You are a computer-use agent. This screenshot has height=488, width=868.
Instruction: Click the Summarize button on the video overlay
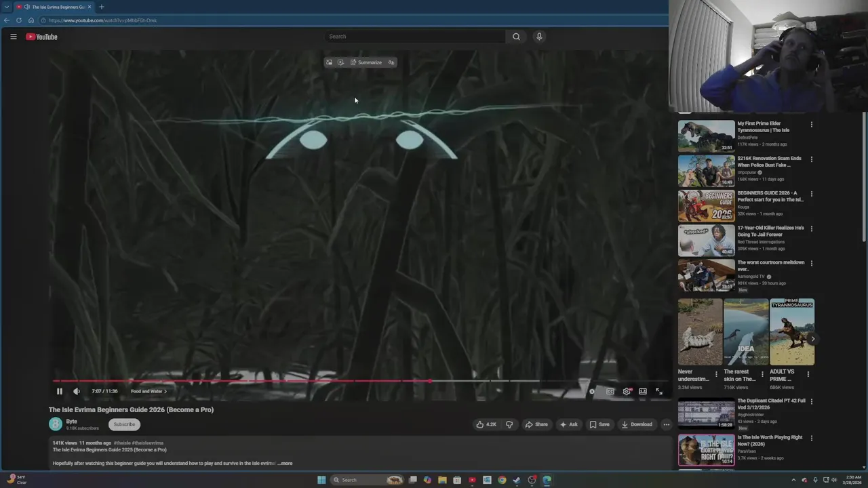(366, 62)
